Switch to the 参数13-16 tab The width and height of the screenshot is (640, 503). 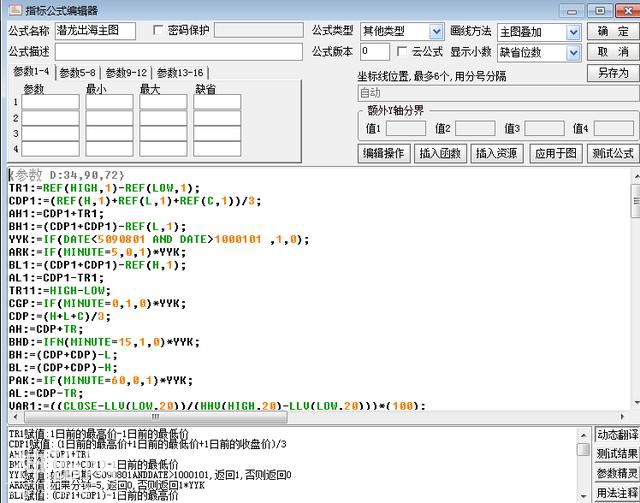[180, 73]
